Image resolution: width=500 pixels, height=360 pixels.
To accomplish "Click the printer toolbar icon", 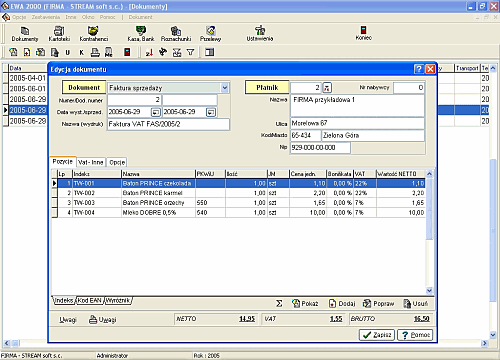I will [x=95, y=52].
